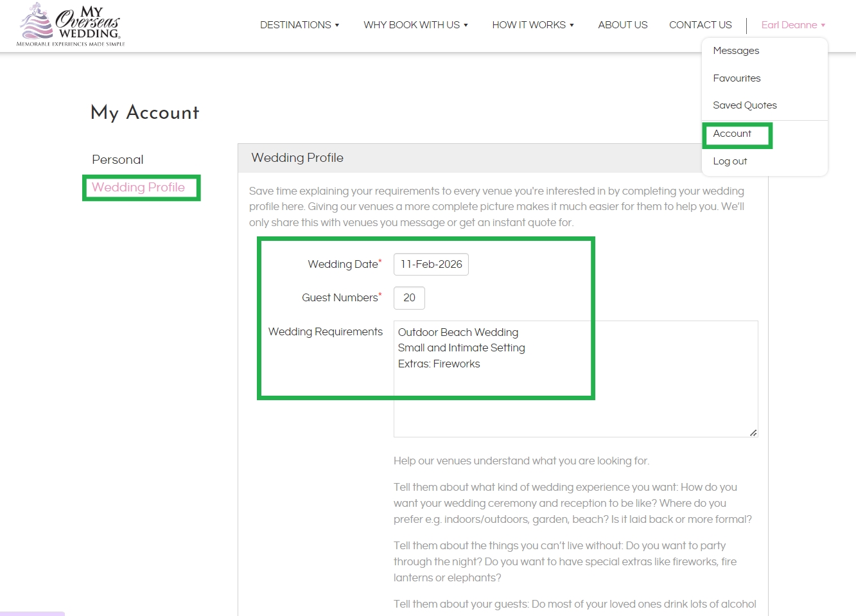This screenshot has width=856, height=616.
Task: Click the Wedding Date label
Action: [x=344, y=264]
